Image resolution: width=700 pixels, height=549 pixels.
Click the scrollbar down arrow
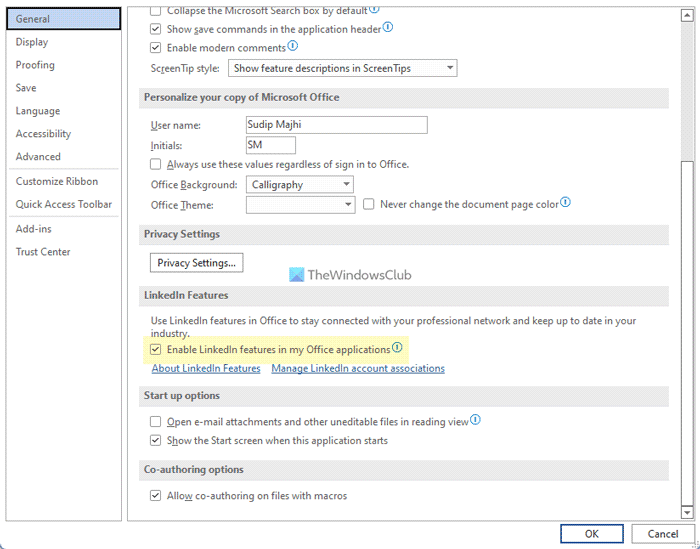(687, 513)
